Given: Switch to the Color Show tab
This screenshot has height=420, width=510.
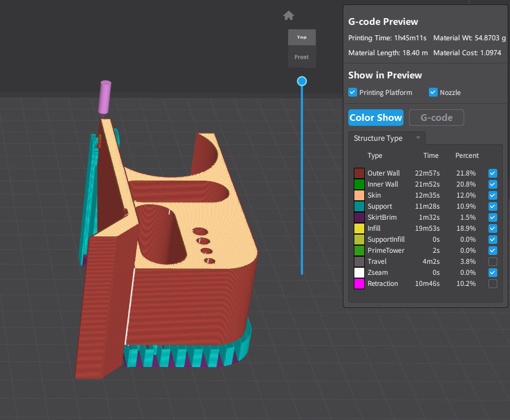Looking at the screenshot, I should 375,118.
